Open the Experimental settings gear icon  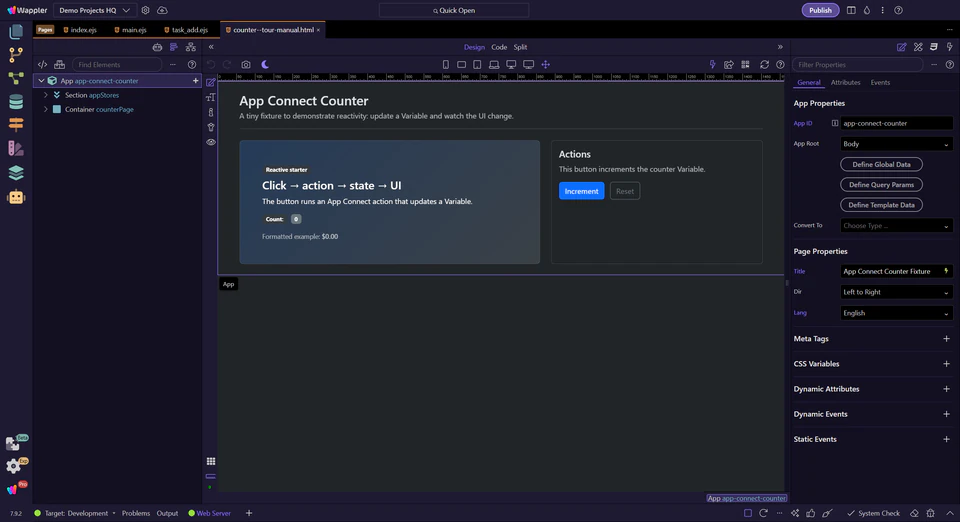(x=13, y=466)
